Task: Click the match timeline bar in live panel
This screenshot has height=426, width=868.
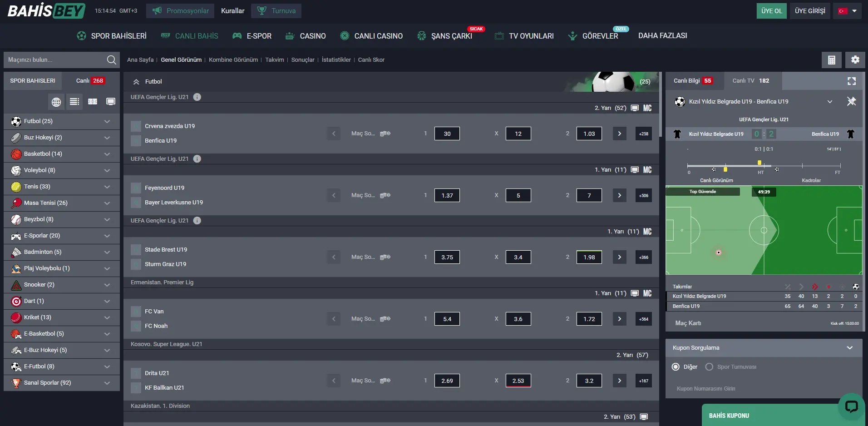Action: [x=764, y=166]
